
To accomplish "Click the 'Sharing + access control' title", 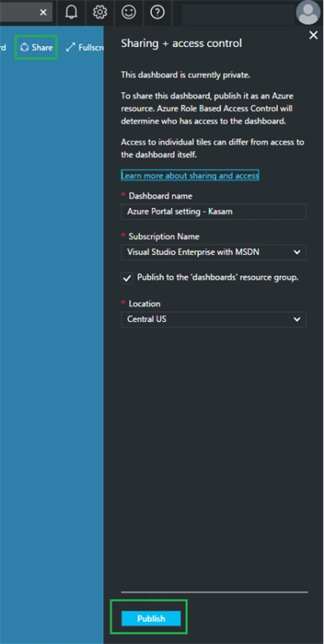I will (x=181, y=44).
